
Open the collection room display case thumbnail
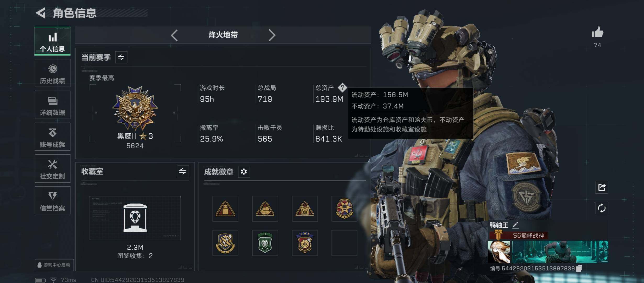click(x=135, y=218)
